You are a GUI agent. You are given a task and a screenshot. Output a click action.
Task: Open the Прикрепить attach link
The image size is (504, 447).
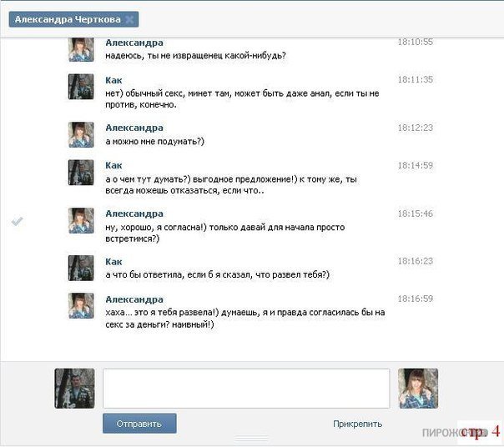[357, 424]
